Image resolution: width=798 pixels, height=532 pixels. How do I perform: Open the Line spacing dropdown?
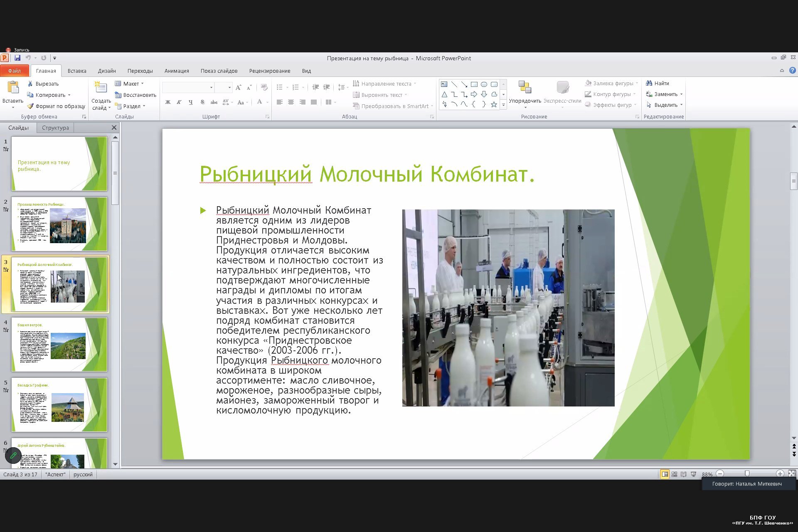[x=343, y=87]
